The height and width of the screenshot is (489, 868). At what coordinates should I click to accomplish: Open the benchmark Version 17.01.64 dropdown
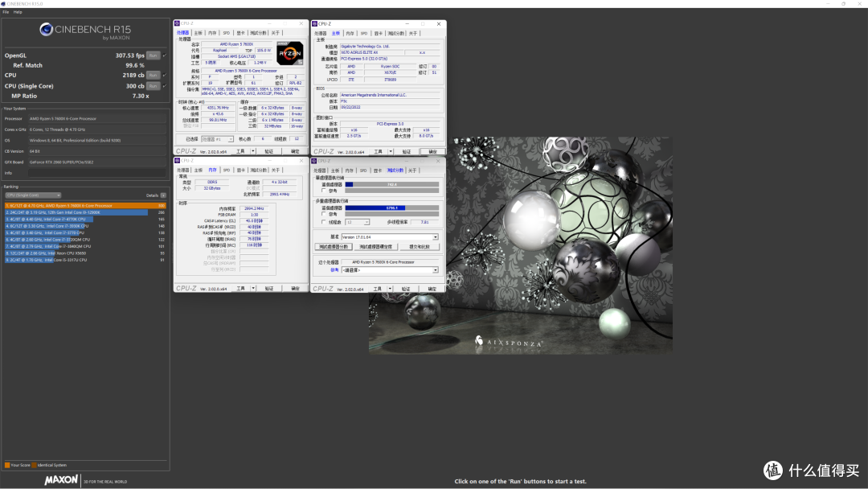pyautogui.click(x=390, y=236)
